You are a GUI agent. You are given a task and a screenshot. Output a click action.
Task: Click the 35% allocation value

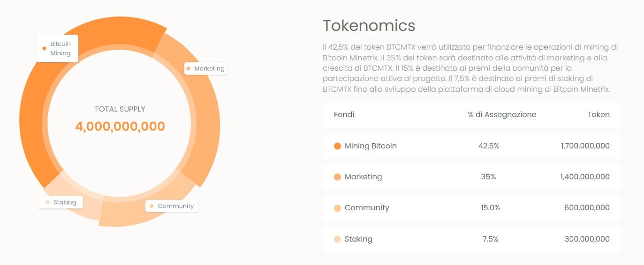coord(488,177)
